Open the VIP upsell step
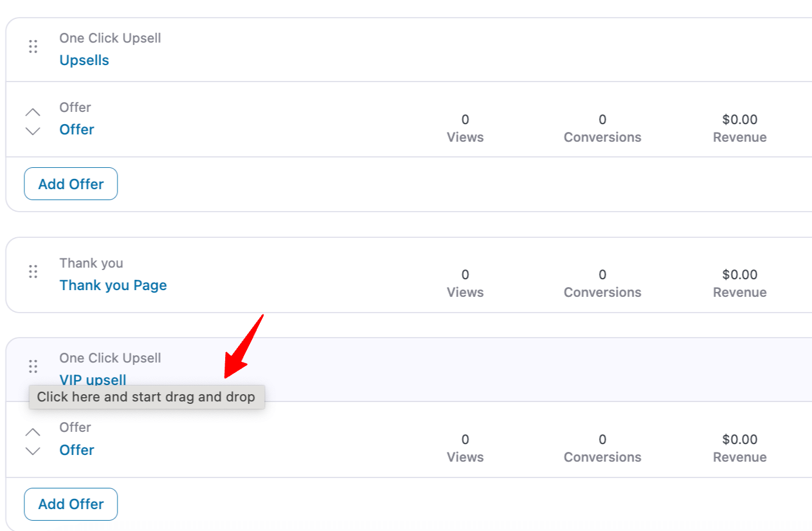 (x=93, y=380)
